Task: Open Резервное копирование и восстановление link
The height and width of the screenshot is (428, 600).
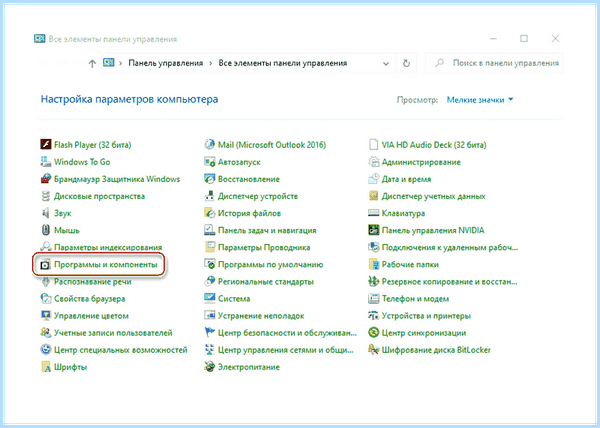Action: pyautogui.click(x=450, y=282)
